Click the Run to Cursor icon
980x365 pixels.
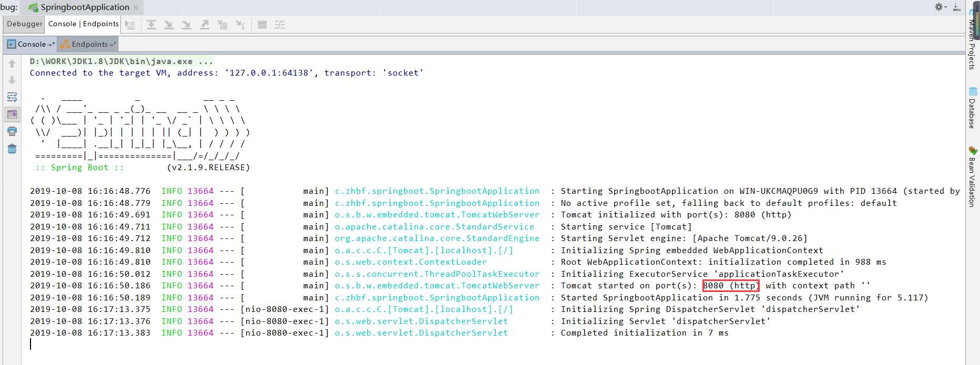click(240, 25)
